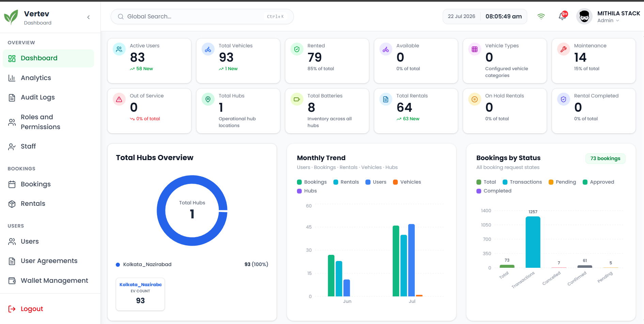The image size is (644, 324).
Task: Click the Total Vehicles bike icon
Action: pyautogui.click(x=208, y=49)
